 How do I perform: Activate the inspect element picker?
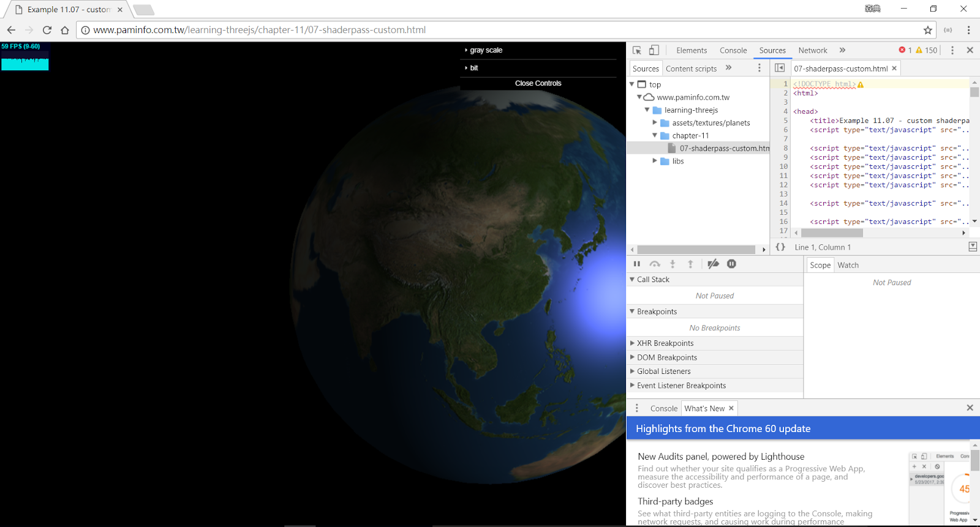point(637,50)
